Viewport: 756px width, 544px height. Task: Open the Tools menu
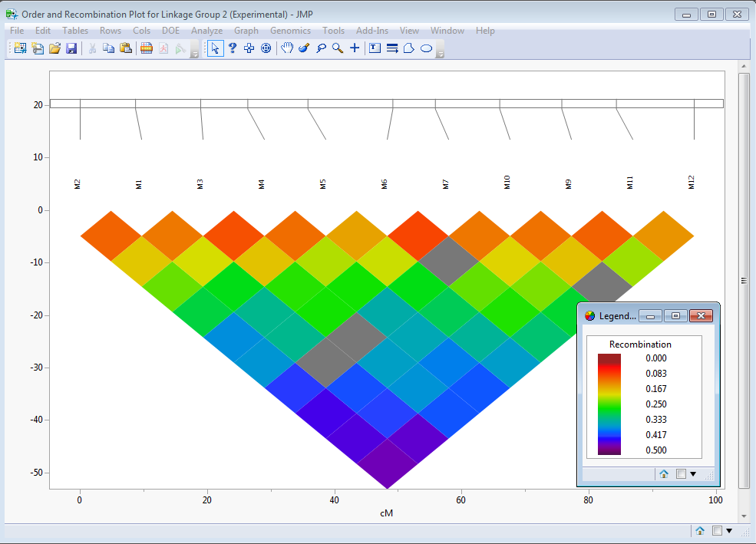click(x=334, y=31)
